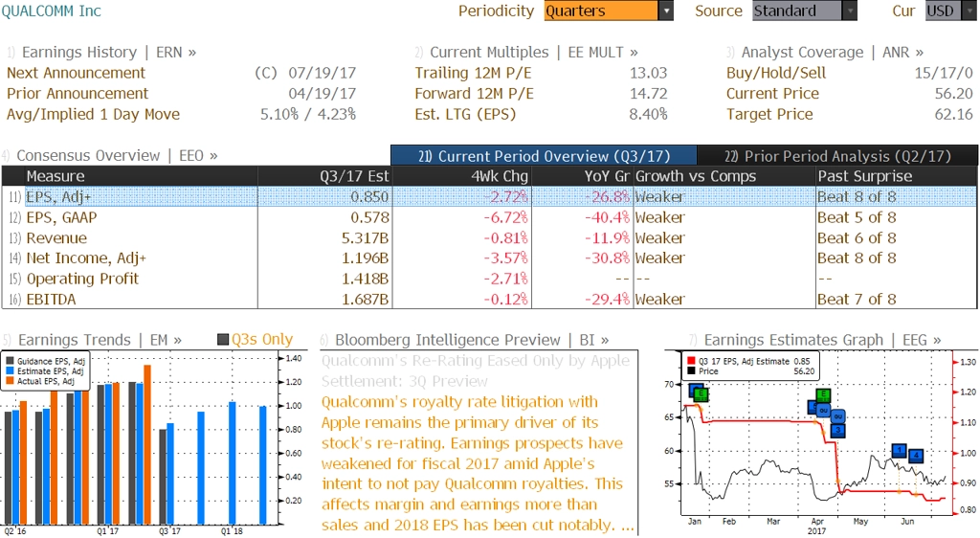Select the Revenue measure row

[x=489, y=238]
